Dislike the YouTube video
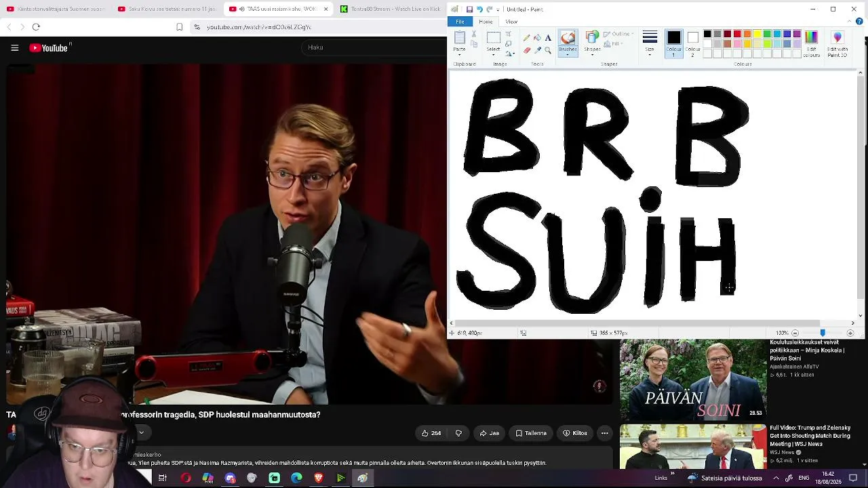Image resolution: width=868 pixels, height=488 pixels. pyautogui.click(x=458, y=433)
